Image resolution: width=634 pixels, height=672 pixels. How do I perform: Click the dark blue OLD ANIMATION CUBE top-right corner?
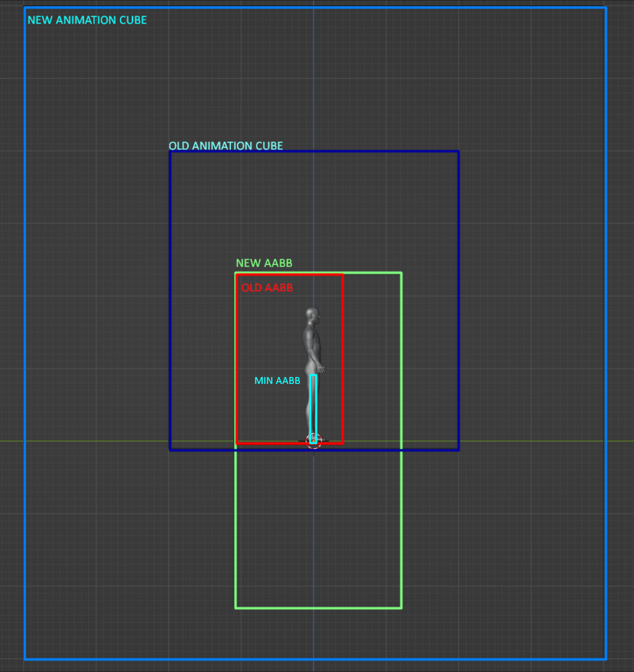[x=458, y=152]
